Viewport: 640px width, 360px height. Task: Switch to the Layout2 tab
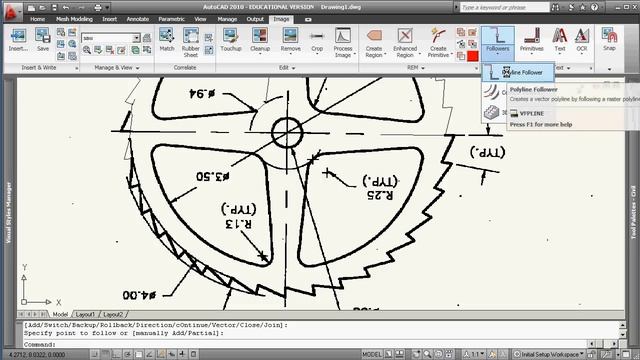coord(113,314)
